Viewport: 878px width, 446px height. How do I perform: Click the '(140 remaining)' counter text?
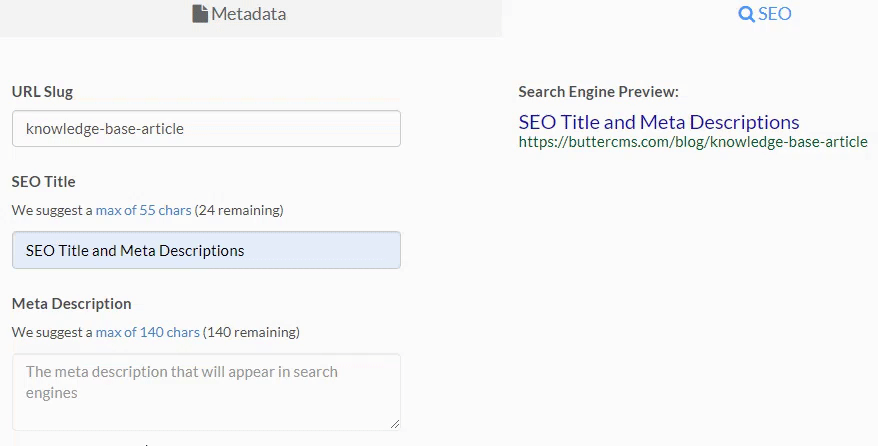coord(251,332)
